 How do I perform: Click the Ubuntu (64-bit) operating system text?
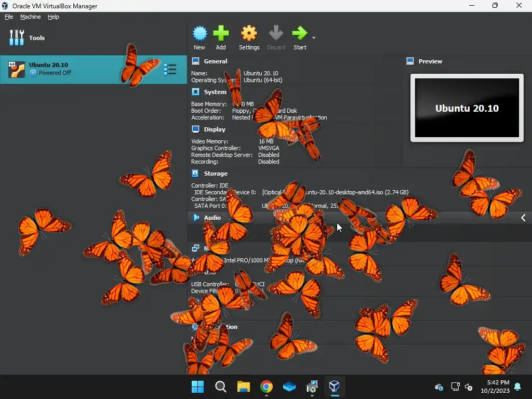point(263,80)
